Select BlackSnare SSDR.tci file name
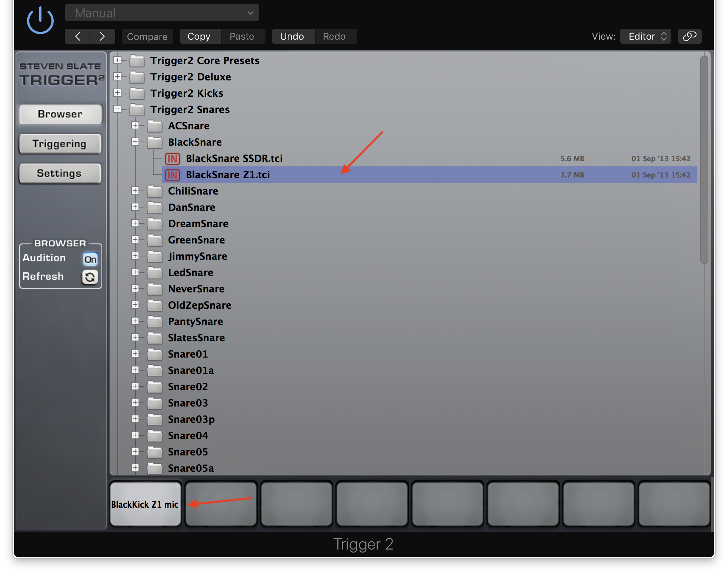Screen dimensions: 728x574 click(234, 159)
